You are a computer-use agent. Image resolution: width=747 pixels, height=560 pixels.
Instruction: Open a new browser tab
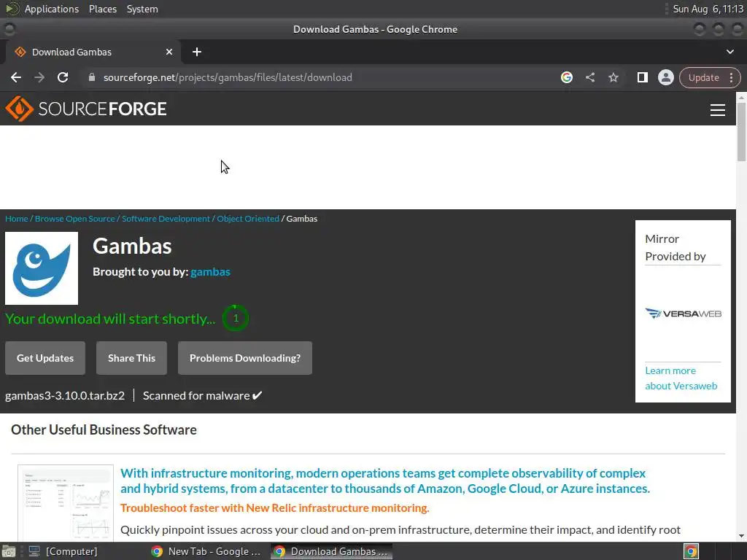coord(197,52)
